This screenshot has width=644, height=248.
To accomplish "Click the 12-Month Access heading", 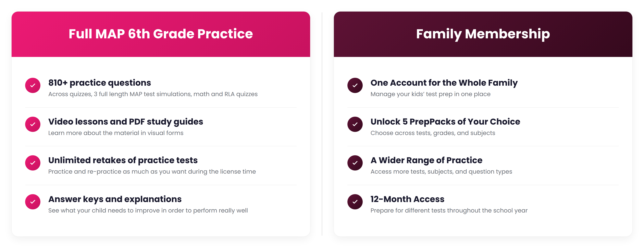I will (x=407, y=199).
